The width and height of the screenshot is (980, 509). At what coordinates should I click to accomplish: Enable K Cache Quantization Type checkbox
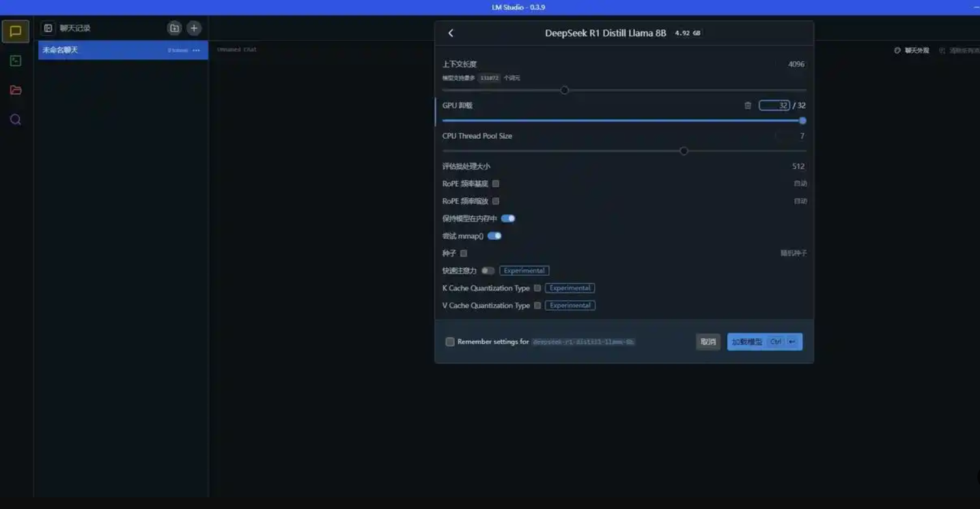(x=537, y=288)
